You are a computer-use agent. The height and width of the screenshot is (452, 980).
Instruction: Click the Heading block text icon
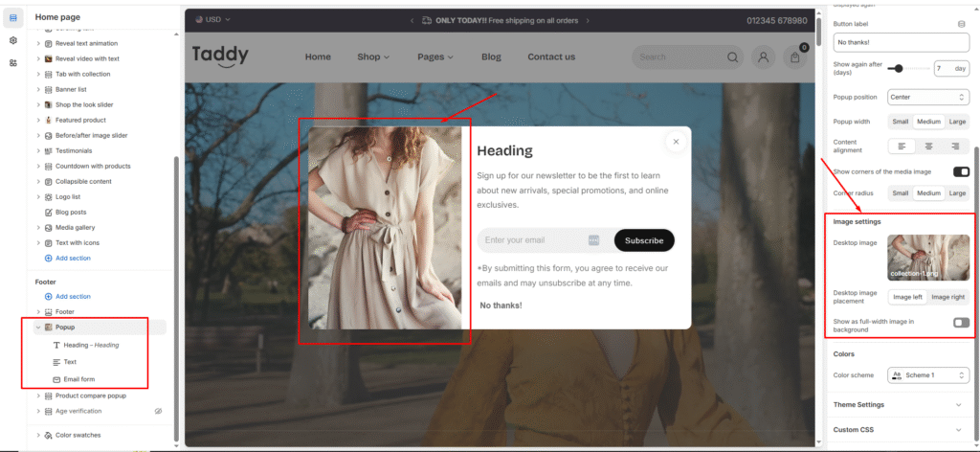56,345
